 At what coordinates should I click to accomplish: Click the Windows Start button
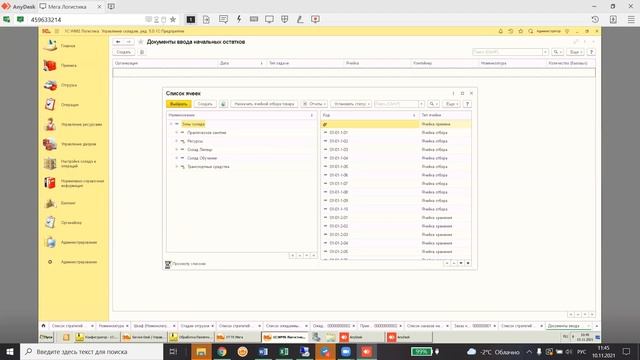click(10, 351)
